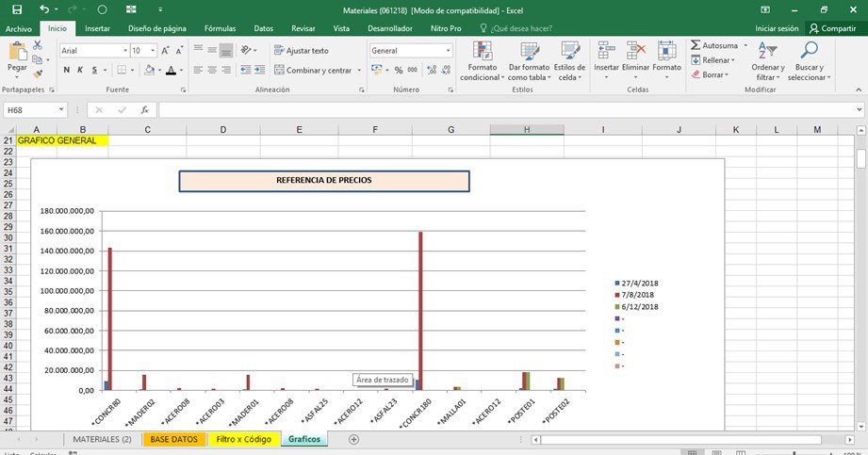Apply percent style with the % icon

click(x=398, y=71)
